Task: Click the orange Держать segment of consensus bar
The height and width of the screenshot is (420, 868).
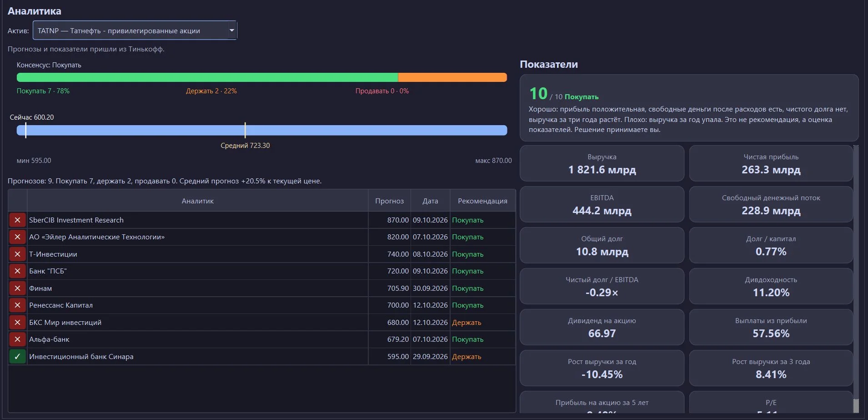Action: 452,77
